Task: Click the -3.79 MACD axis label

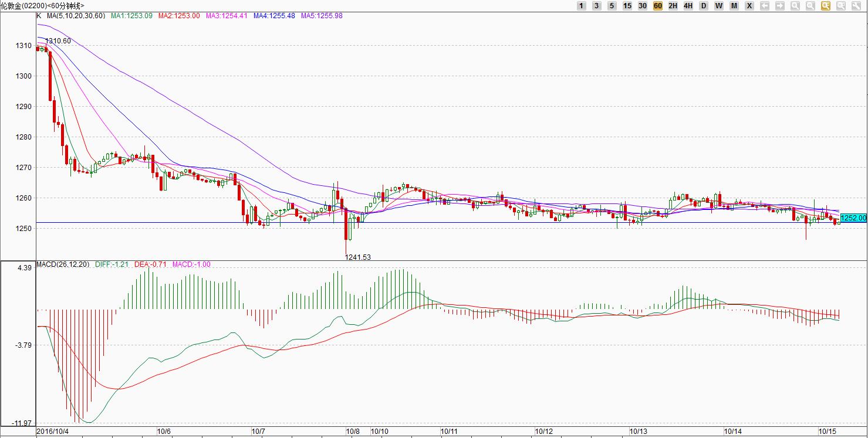Action: tap(23, 345)
